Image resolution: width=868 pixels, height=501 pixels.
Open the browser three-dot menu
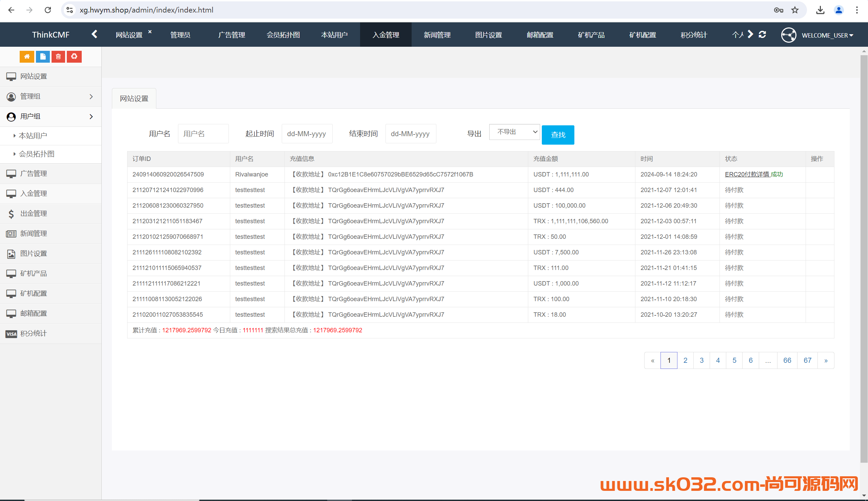pos(857,10)
